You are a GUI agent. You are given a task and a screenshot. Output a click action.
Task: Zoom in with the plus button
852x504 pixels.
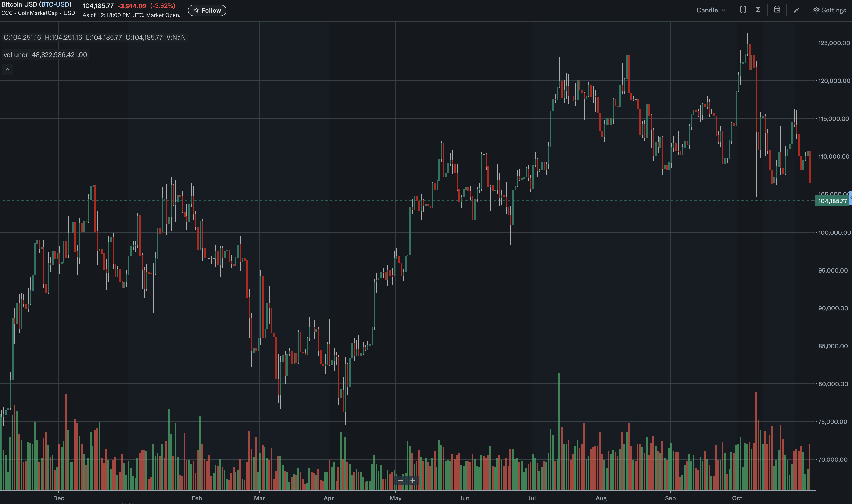tap(412, 481)
